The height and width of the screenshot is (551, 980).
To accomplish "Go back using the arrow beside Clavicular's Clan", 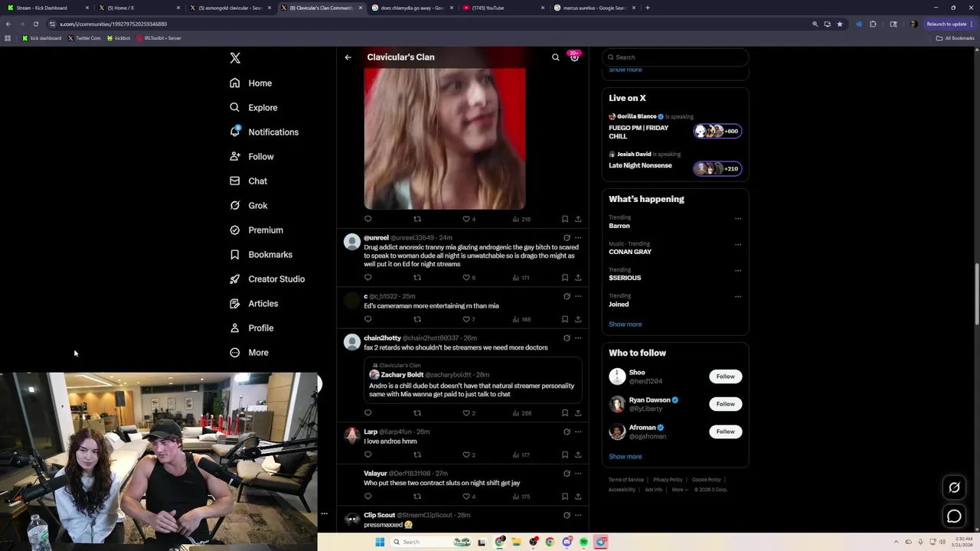I will tap(348, 57).
